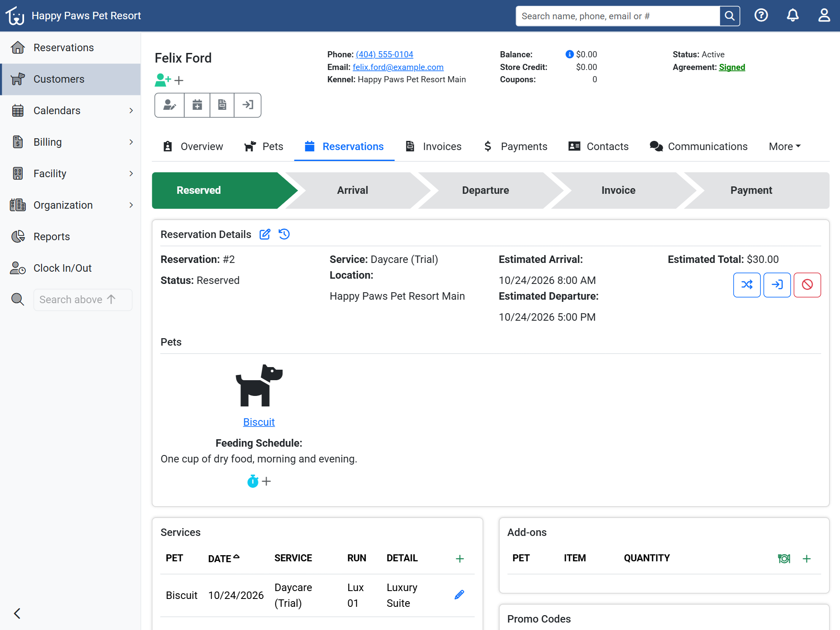Image resolution: width=840 pixels, height=630 pixels.
Task: Switch to the Pets tab
Action: click(x=264, y=147)
